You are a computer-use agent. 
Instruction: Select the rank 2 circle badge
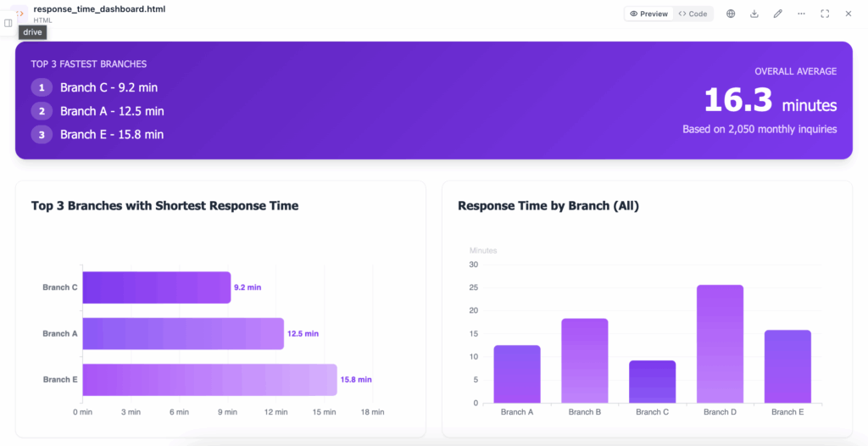[42, 111]
